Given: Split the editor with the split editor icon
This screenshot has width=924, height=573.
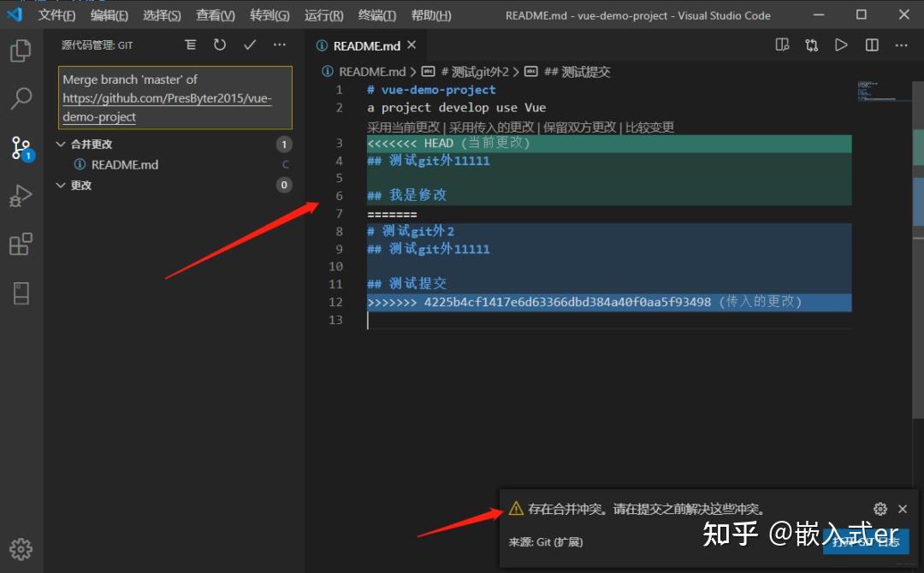Looking at the screenshot, I should tap(870, 44).
